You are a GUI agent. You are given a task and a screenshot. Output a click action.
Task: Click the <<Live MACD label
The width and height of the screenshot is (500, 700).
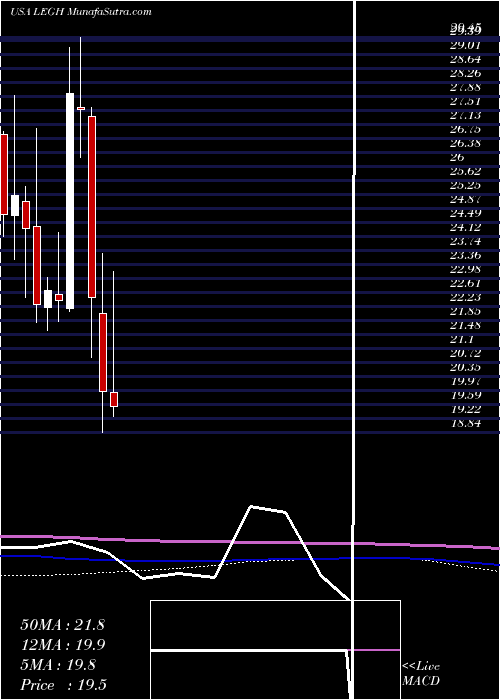tap(421, 673)
